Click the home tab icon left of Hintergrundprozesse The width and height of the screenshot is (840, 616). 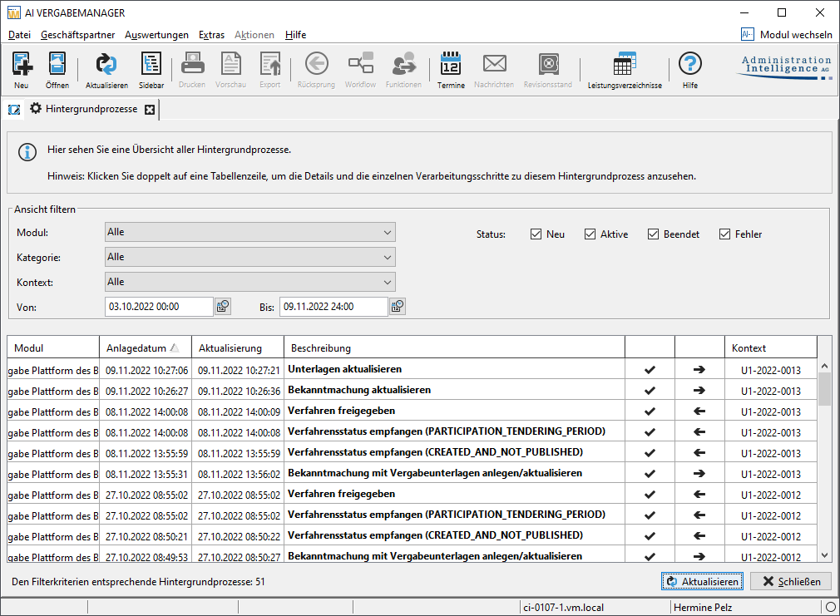(x=14, y=109)
